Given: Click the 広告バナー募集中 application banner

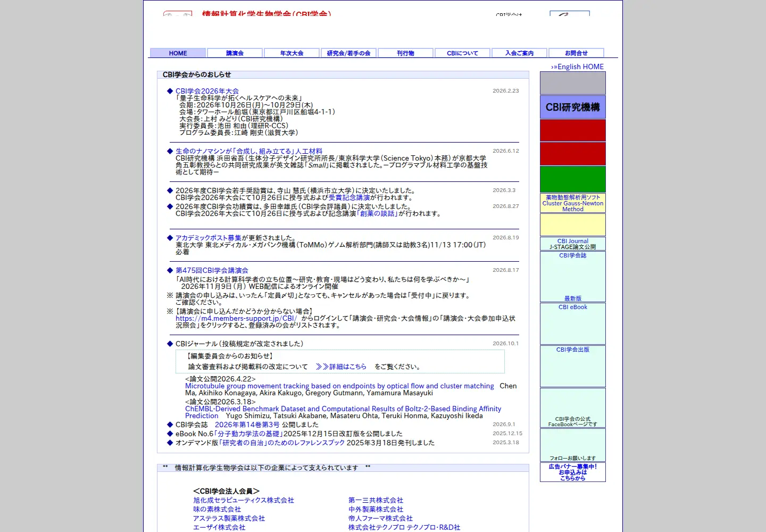Looking at the screenshot, I should click(x=573, y=472).
